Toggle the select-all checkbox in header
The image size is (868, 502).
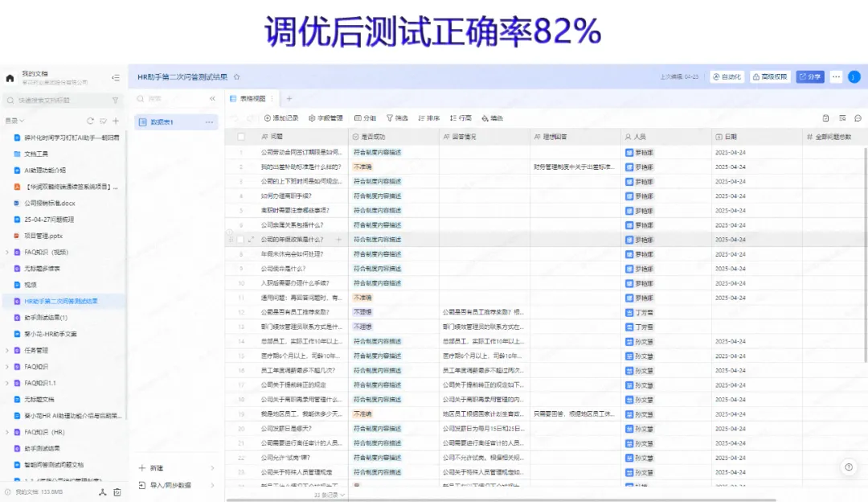pyautogui.click(x=241, y=136)
